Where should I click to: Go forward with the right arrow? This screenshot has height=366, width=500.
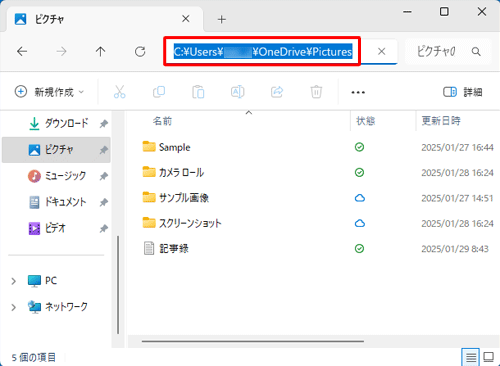61,51
